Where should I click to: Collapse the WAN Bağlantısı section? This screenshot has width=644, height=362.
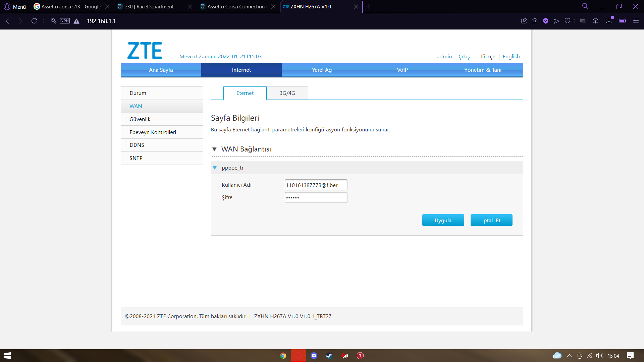pyautogui.click(x=214, y=149)
